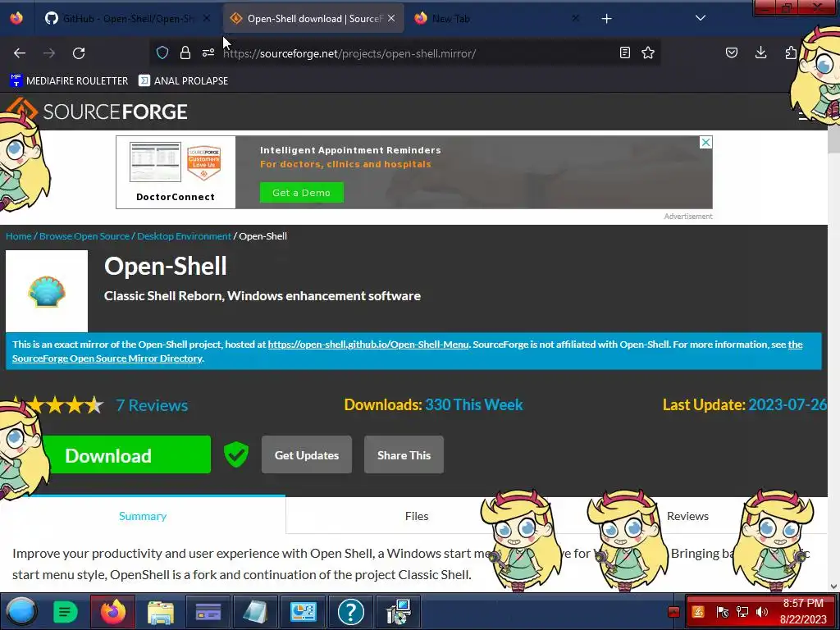The image size is (840, 630).
Task: Open the open-shell.github.io mirror link
Action: (x=368, y=345)
